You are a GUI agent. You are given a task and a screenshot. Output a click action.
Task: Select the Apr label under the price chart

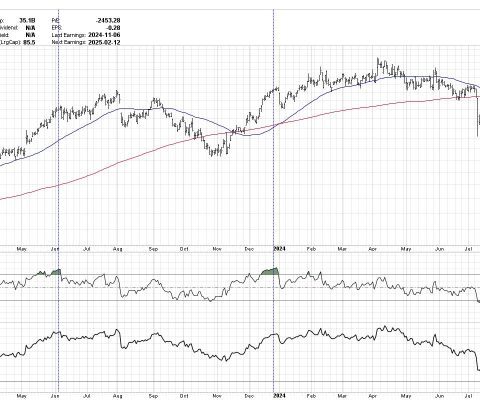pyautogui.click(x=373, y=249)
